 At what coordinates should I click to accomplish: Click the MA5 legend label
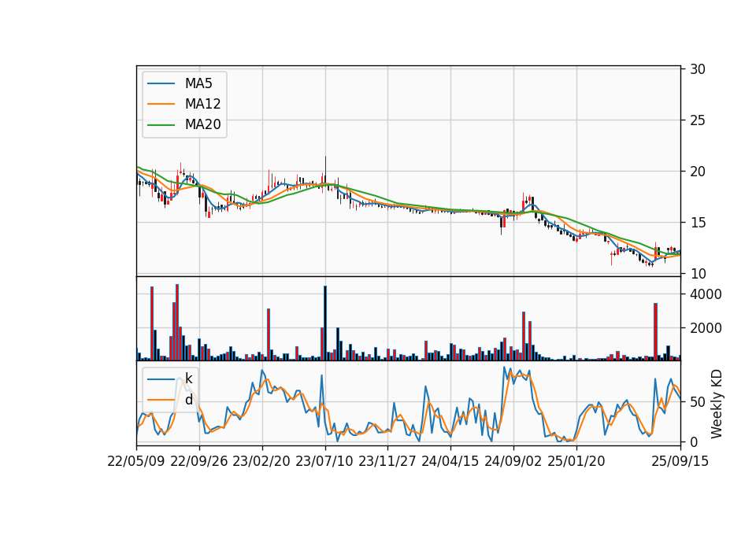pos(198,83)
